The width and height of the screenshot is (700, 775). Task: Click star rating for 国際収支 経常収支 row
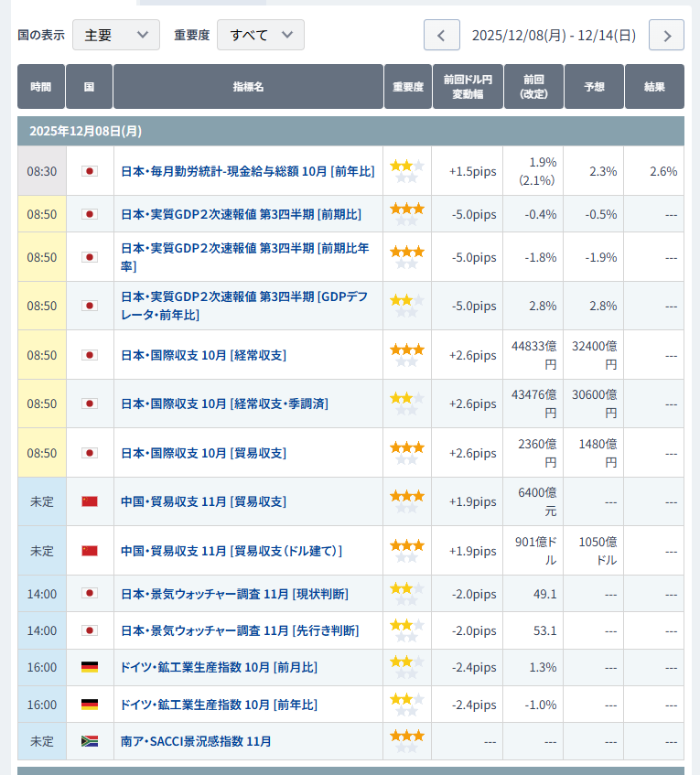click(x=406, y=354)
